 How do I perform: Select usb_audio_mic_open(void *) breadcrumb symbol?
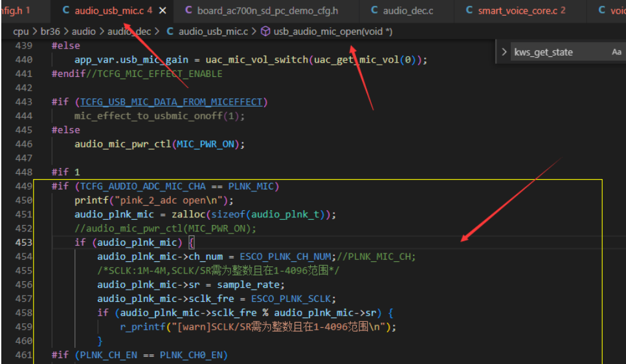(x=333, y=32)
